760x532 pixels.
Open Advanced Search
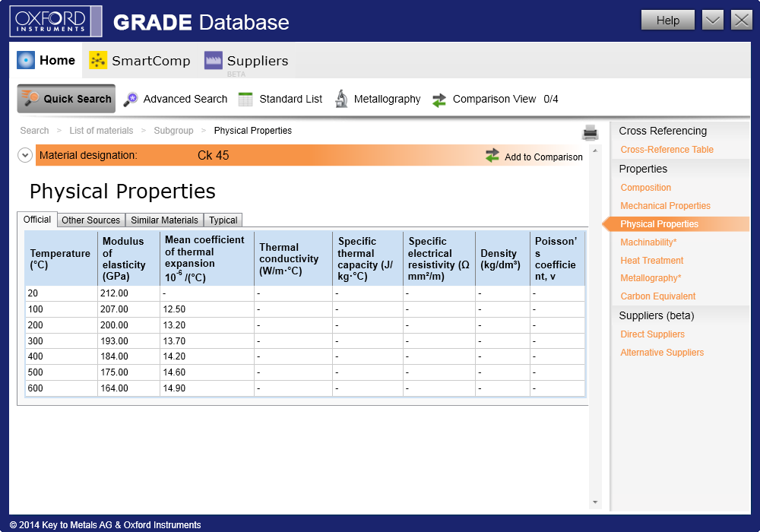click(176, 99)
